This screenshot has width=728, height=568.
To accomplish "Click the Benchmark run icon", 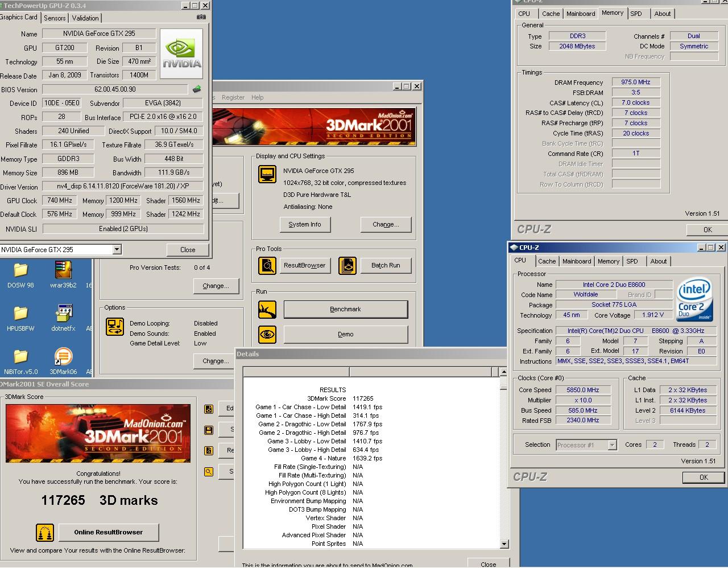I will click(x=267, y=310).
